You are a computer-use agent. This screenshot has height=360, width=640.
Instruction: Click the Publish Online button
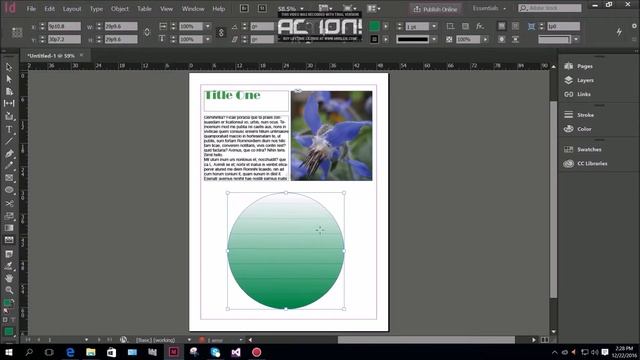pos(436,9)
